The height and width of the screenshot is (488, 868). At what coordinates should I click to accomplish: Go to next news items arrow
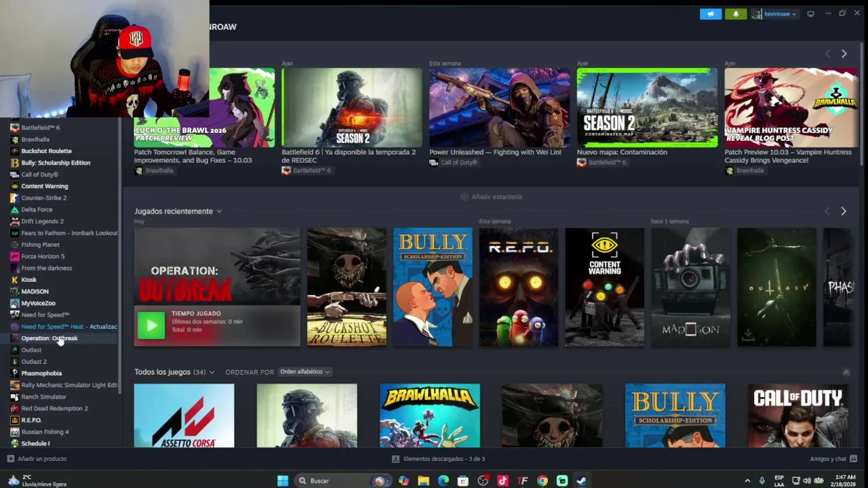coord(844,54)
